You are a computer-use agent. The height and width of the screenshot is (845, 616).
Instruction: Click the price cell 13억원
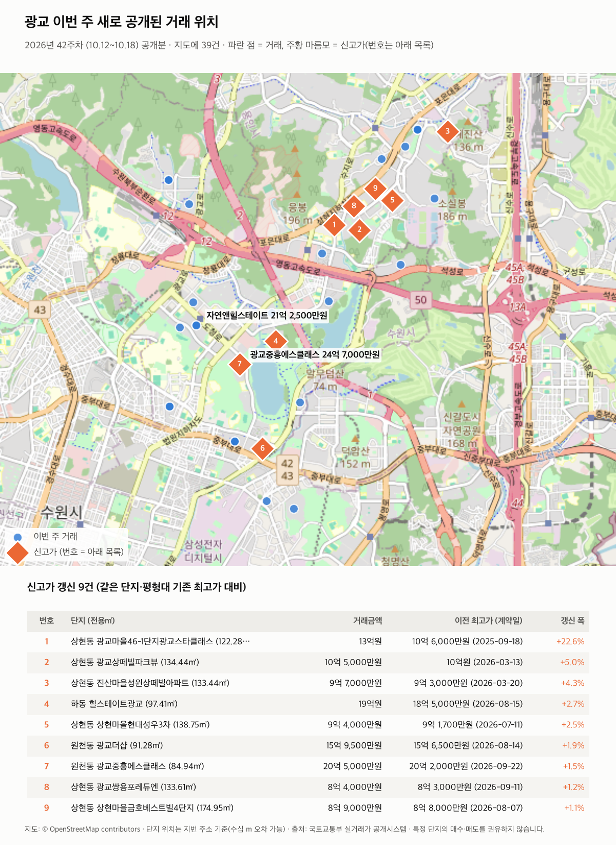pyautogui.click(x=370, y=642)
